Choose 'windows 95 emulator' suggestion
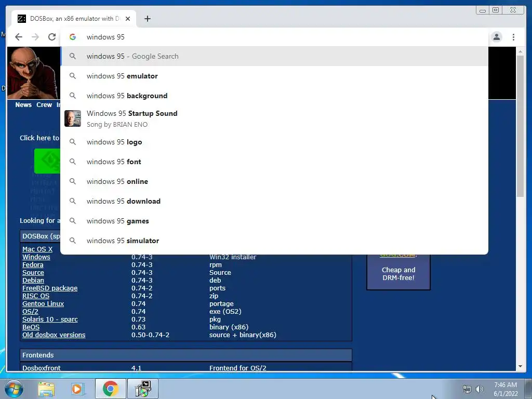 pyautogui.click(x=274, y=76)
